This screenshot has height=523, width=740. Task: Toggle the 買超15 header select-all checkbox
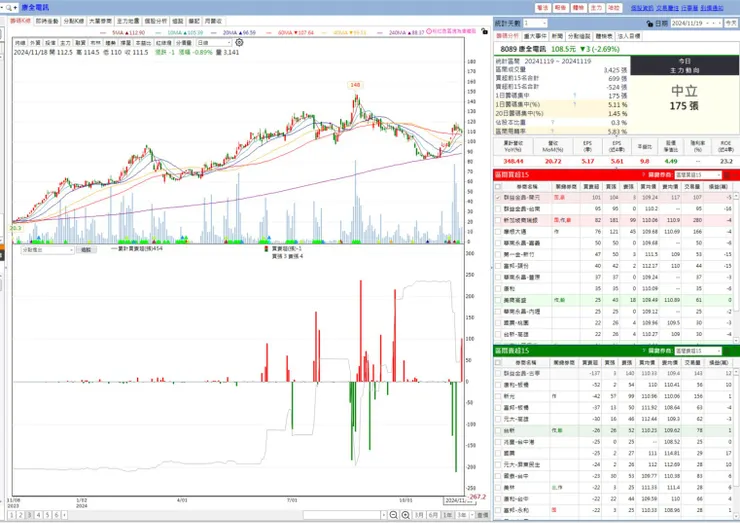coord(498,186)
